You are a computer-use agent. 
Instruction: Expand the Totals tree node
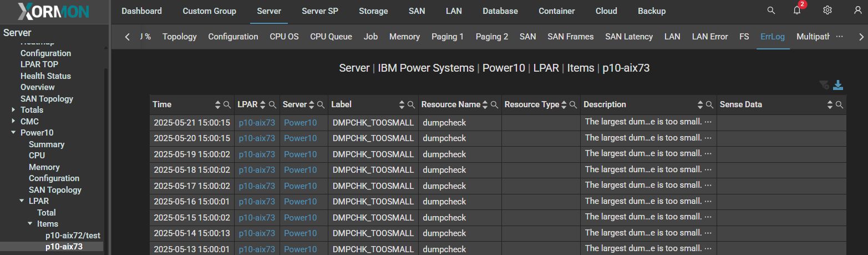[x=13, y=110]
